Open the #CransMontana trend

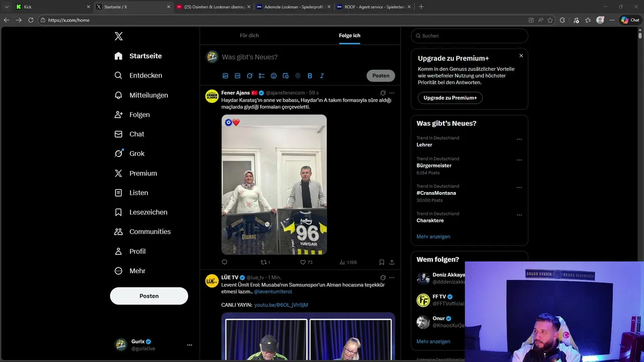[436, 193]
